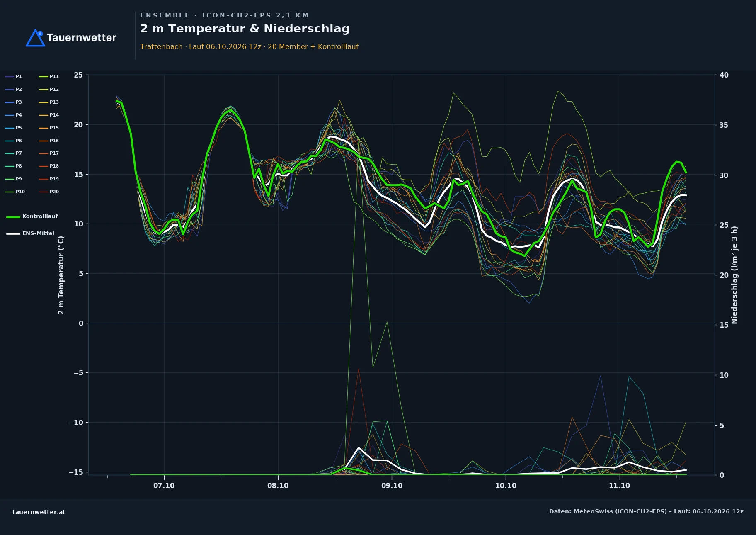The height and width of the screenshot is (535, 756).
Task: Click the −10 tick on the temperature axis
Action: tap(76, 423)
